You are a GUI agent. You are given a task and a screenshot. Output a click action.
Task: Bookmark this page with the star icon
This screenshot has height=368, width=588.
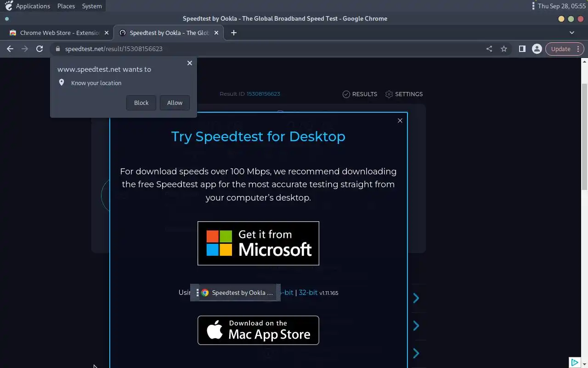[x=504, y=49]
